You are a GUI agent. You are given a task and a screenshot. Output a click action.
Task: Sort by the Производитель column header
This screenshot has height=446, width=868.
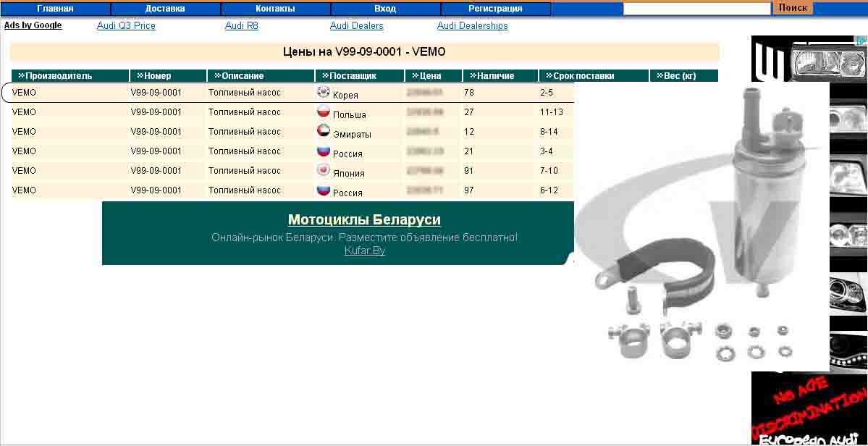(x=70, y=76)
